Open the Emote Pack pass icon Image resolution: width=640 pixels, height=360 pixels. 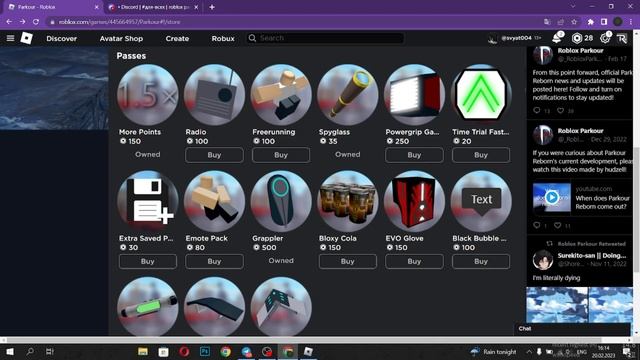tap(214, 201)
